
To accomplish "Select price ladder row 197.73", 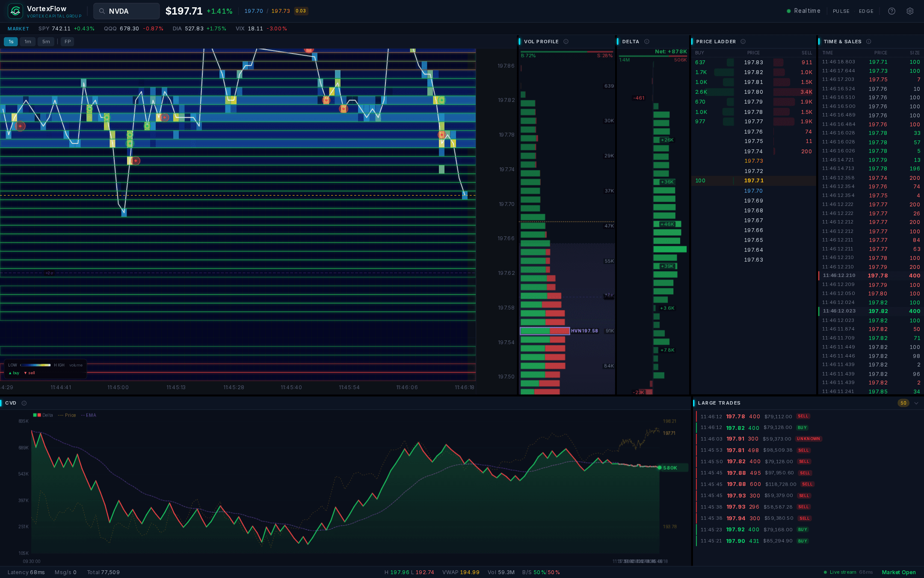I will 754,161.
